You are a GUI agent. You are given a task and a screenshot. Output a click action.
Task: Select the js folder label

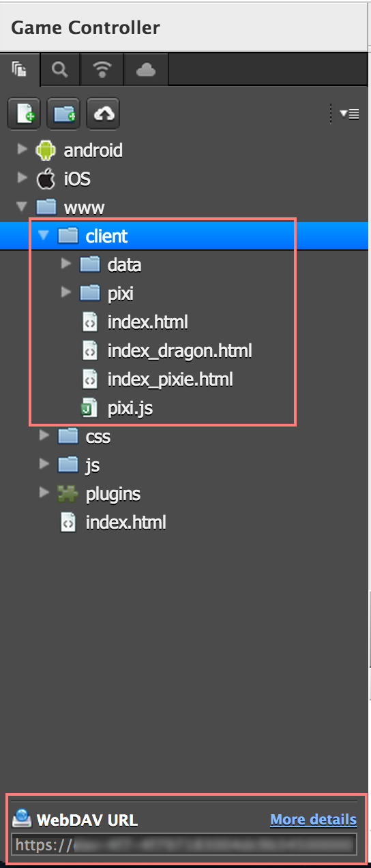[x=93, y=465]
